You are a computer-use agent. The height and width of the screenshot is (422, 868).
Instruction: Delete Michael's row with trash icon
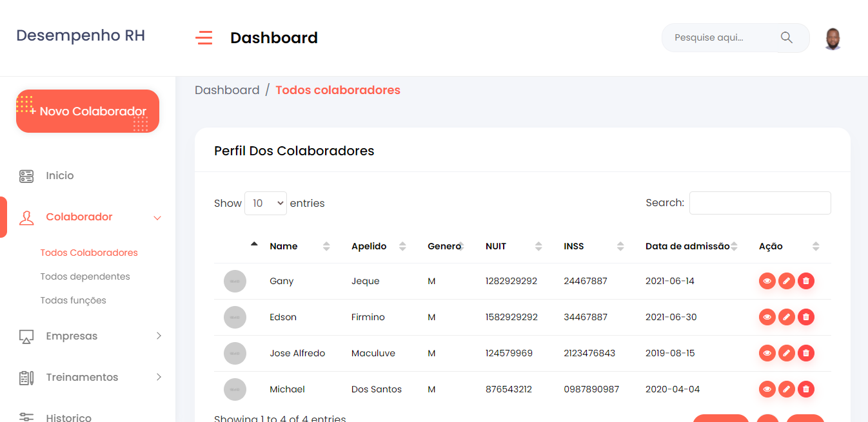(805, 389)
